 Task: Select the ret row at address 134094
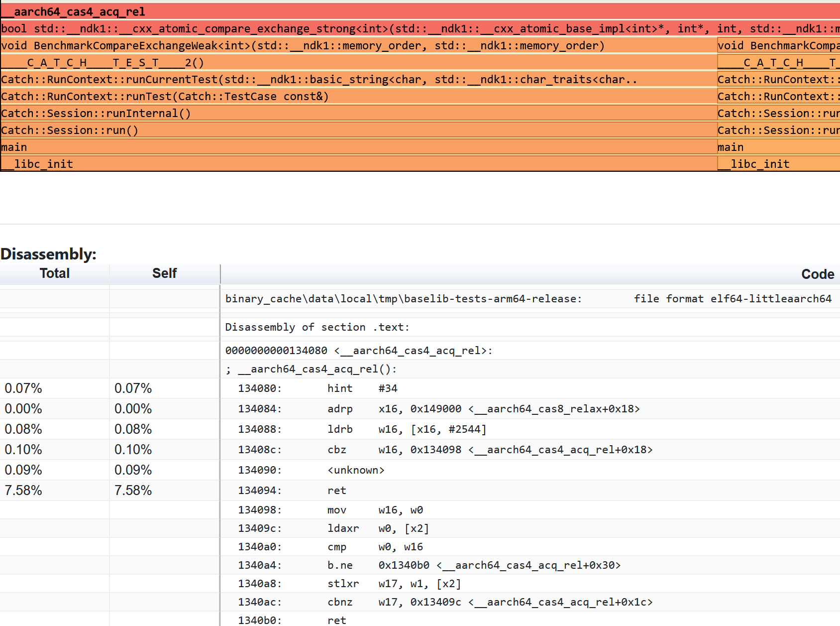coord(336,491)
